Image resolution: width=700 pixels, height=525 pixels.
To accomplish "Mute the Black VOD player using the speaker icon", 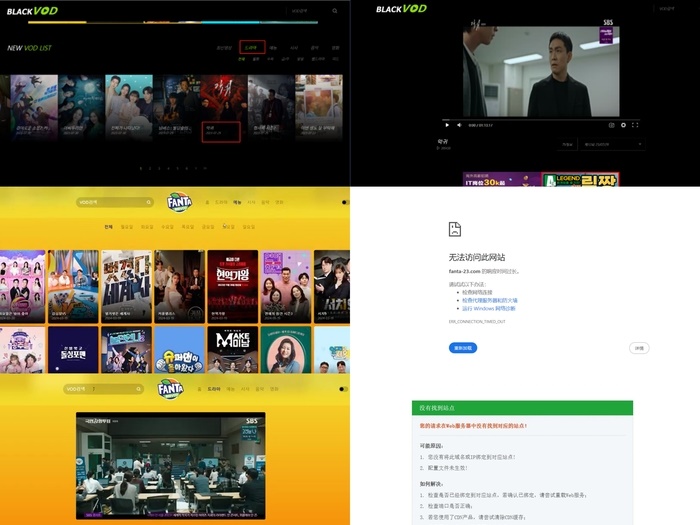I will point(459,125).
